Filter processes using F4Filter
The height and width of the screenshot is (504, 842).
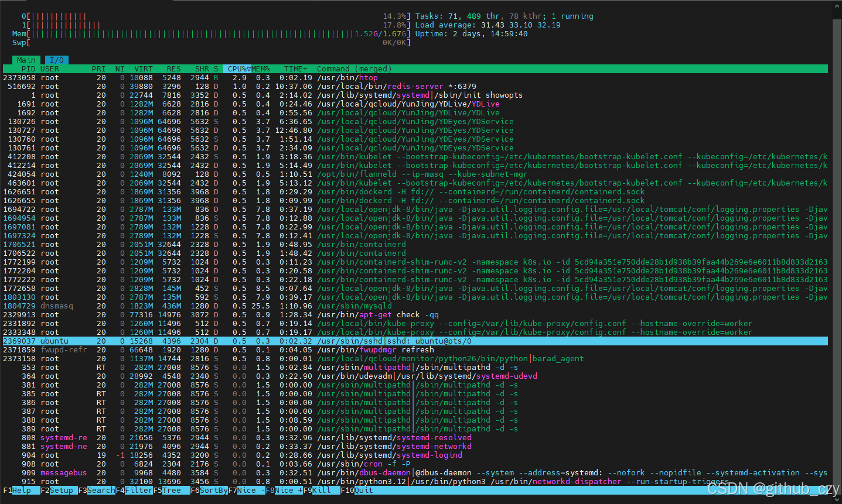(x=134, y=490)
